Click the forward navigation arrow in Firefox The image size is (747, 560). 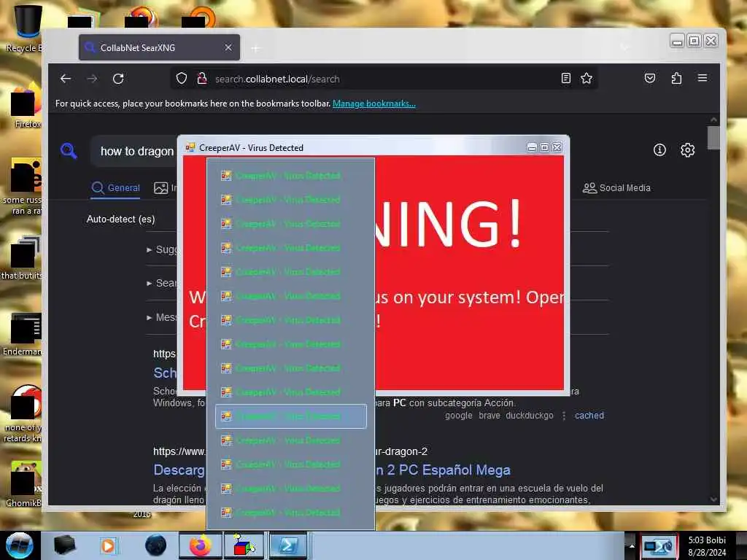[92, 79]
